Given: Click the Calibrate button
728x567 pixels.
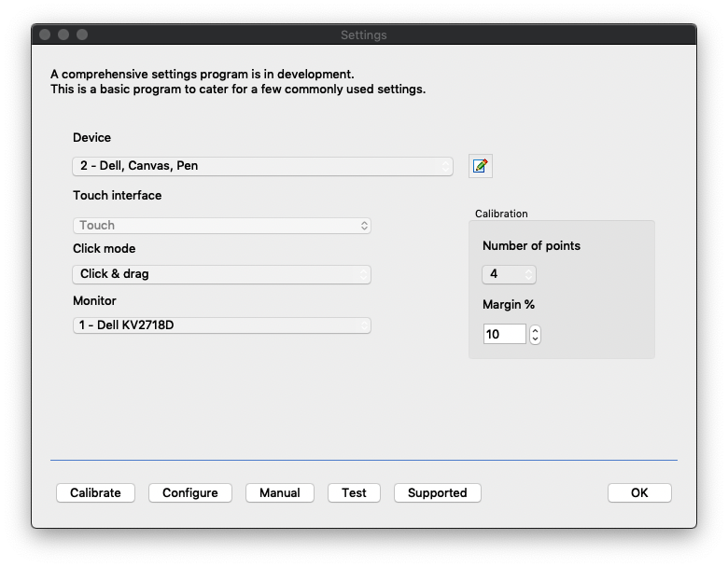Looking at the screenshot, I should tap(95, 492).
